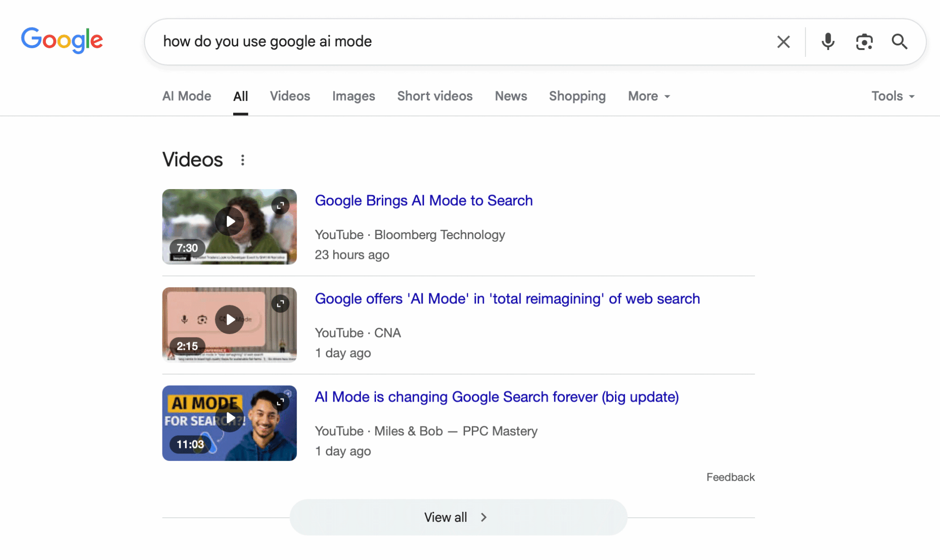The height and width of the screenshot is (560, 940).
Task: Open the Short videos tab
Action: click(x=435, y=96)
